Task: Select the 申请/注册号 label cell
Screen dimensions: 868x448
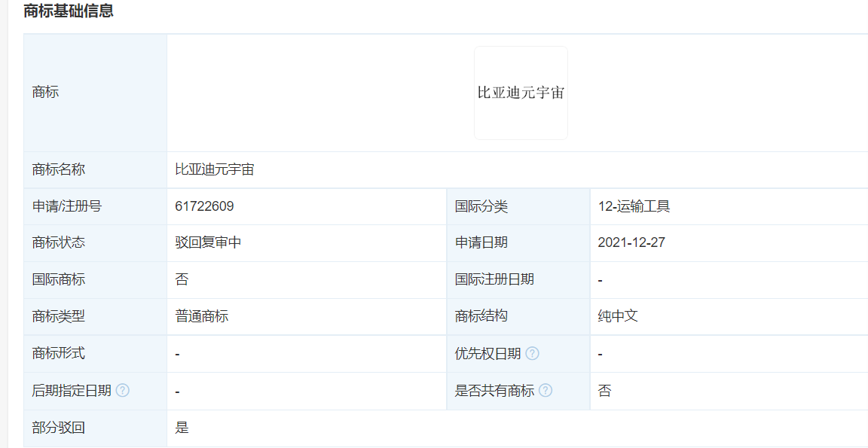Action: pyautogui.click(x=95, y=206)
